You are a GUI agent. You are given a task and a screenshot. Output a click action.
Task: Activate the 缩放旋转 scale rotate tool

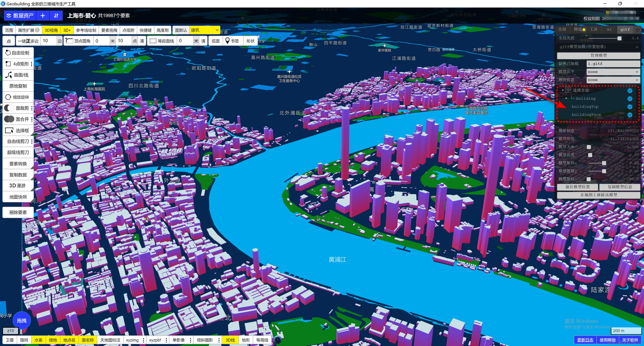tap(18, 97)
